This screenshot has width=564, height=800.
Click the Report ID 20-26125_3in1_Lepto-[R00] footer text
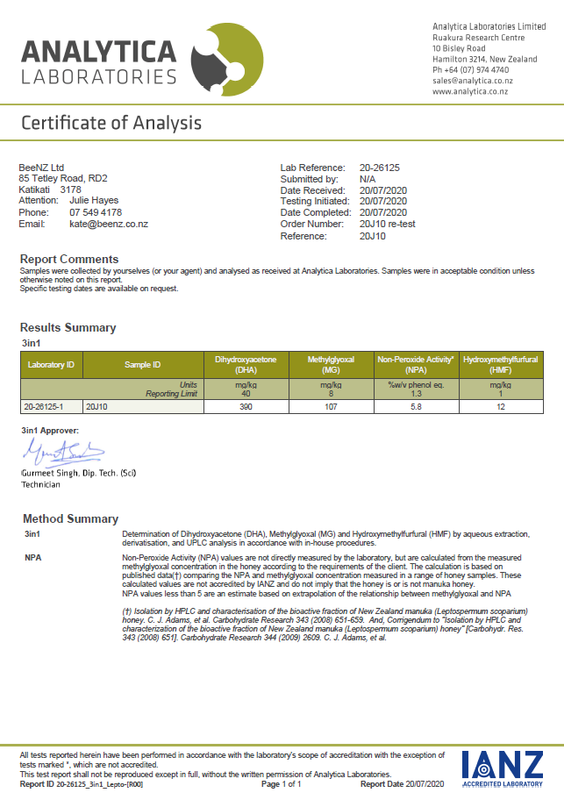82,784
